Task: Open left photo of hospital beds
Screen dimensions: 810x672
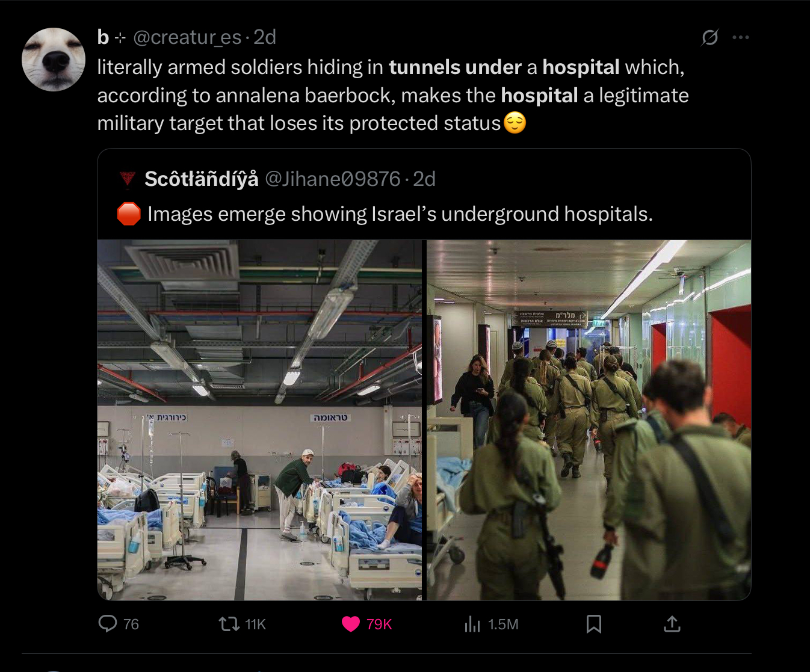Action: click(x=260, y=420)
